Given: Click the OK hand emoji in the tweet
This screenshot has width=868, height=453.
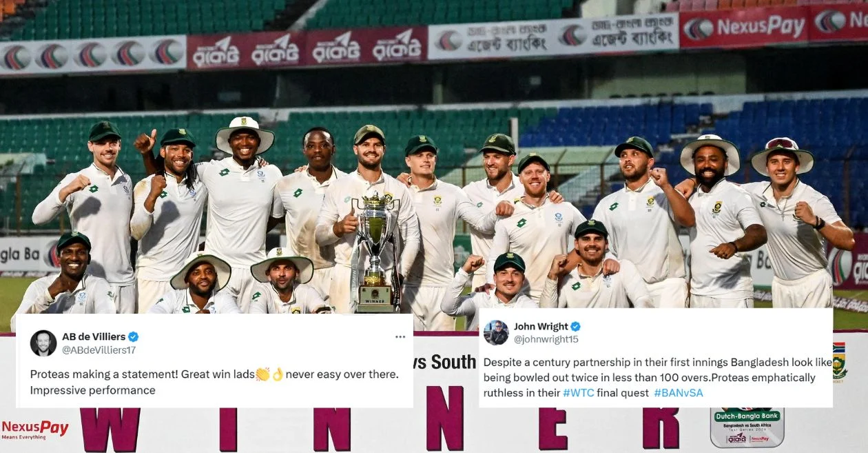Looking at the screenshot, I should [x=278, y=374].
